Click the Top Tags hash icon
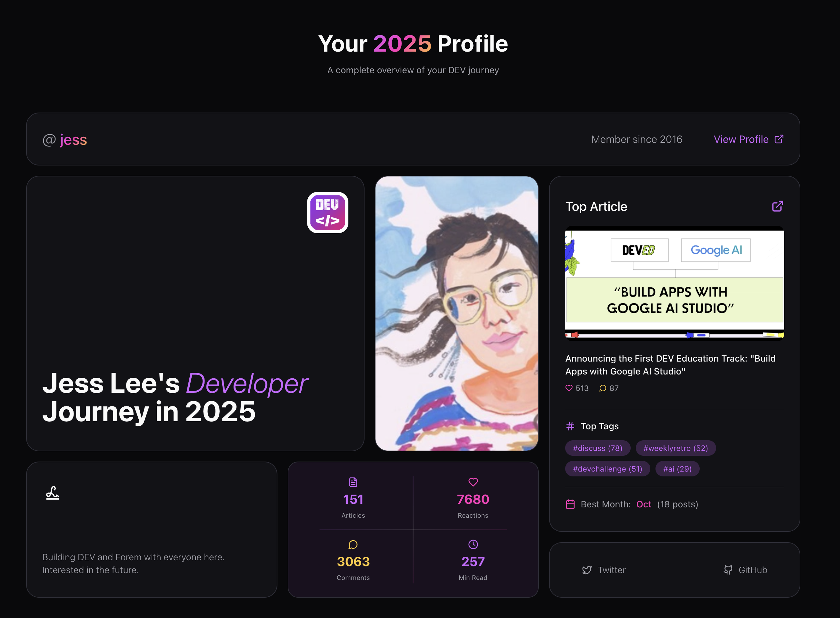Screen dimensions: 840x618 click(570, 426)
